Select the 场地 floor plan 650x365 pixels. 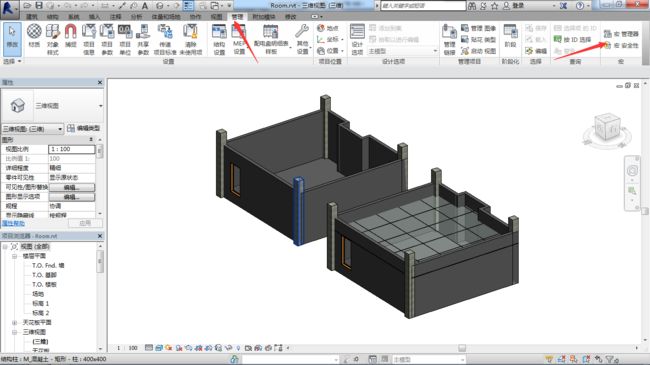[38, 294]
